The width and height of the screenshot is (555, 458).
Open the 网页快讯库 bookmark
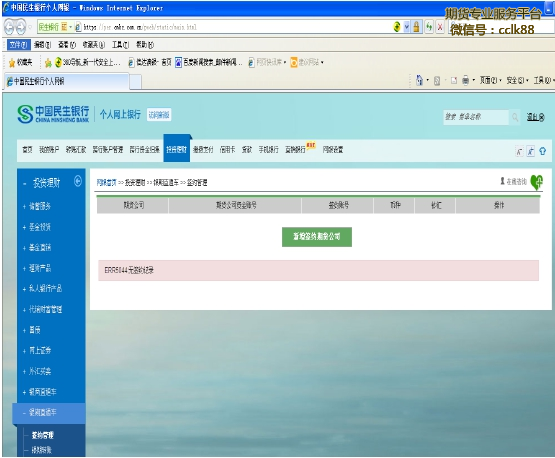(x=267, y=63)
